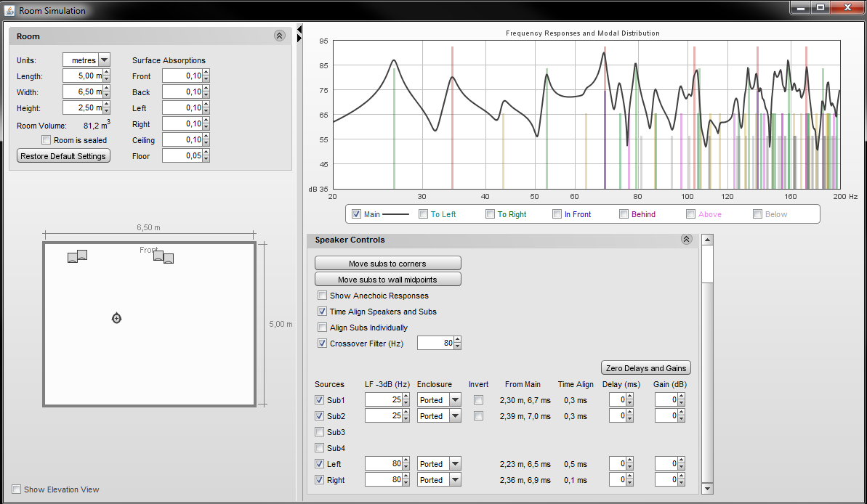Select the leftmost speaker icon in room plan
The height and width of the screenshot is (504, 867).
pyautogui.click(x=73, y=257)
